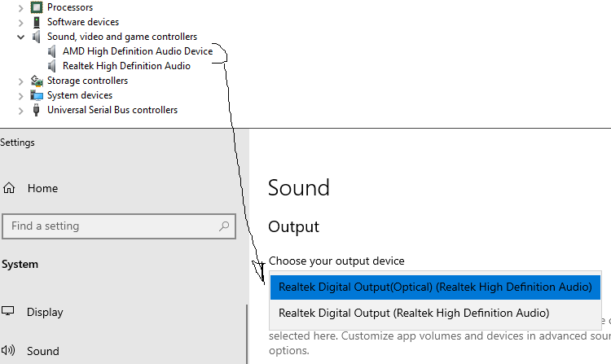The width and height of the screenshot is (611, 364).
Task: Select Sound, video and game controllers label
Action: tap(122, 37)
